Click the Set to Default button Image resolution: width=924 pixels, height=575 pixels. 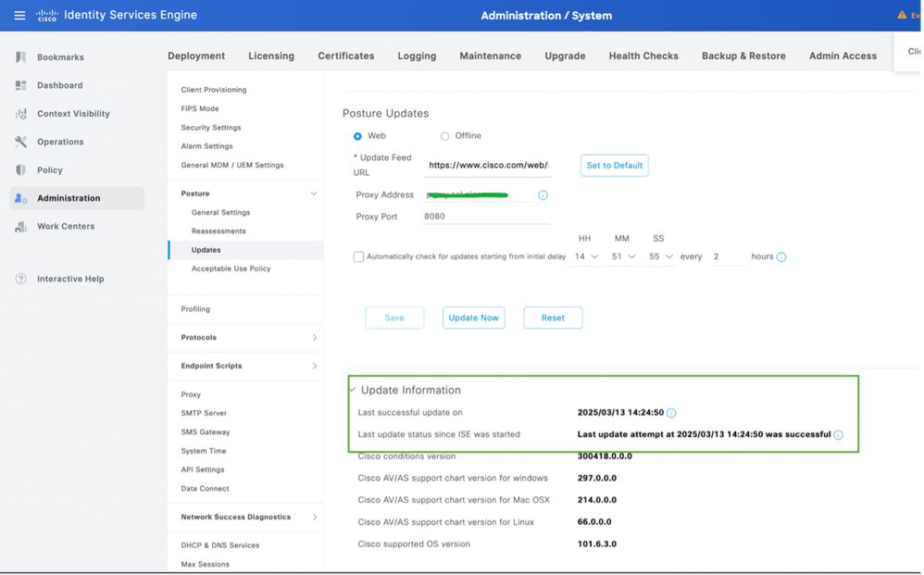[615, 166]
